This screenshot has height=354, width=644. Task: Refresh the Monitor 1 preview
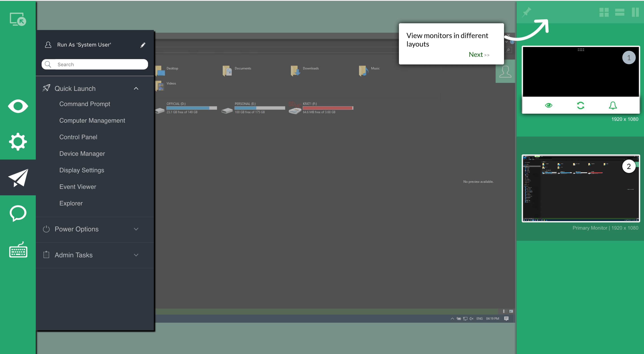[x=580, y=106]
